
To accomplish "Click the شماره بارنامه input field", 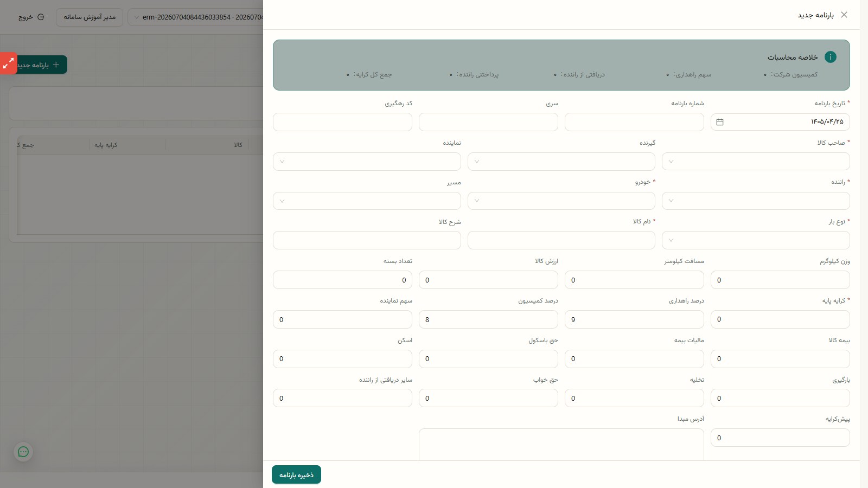I will (x=634, y=122).
